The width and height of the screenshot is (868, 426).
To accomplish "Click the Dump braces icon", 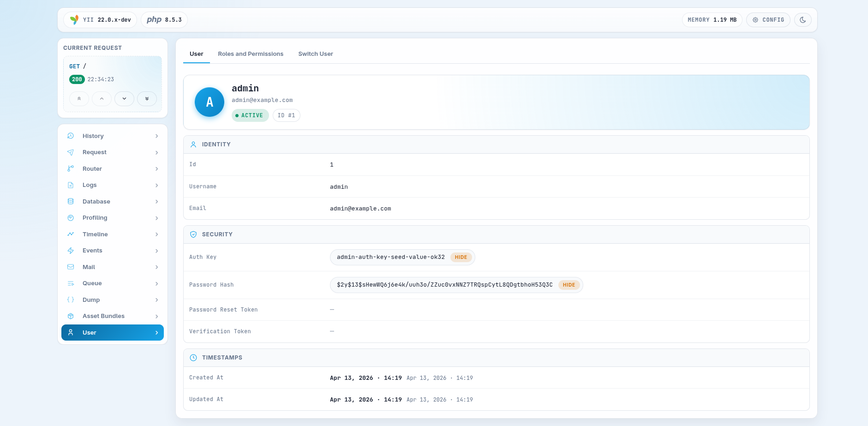I will pos(71,300).
